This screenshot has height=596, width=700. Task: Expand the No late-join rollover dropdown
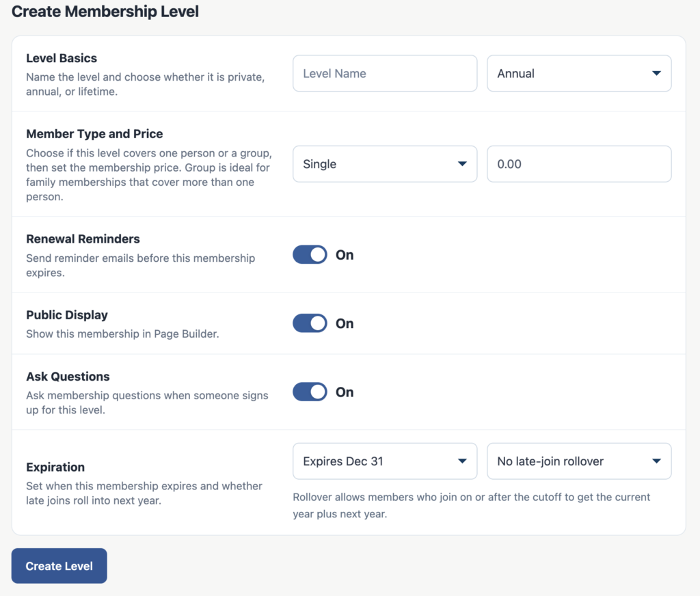(x=579, y=461)
